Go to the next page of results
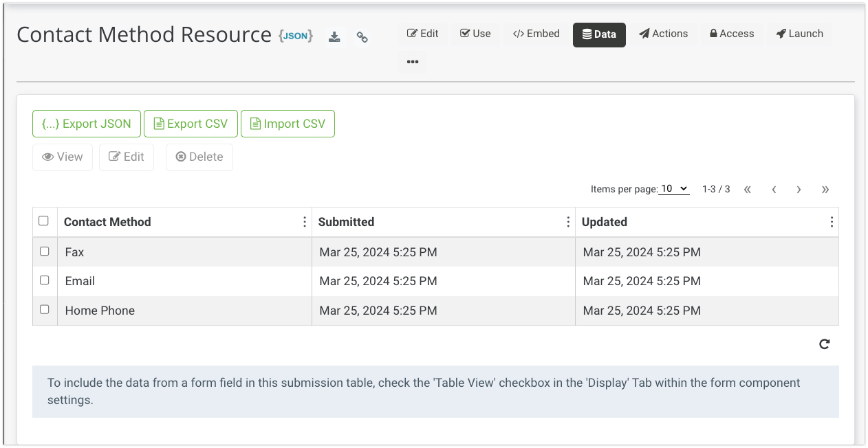The height and width of the screenshot is (448, 868). coord(799,190)
